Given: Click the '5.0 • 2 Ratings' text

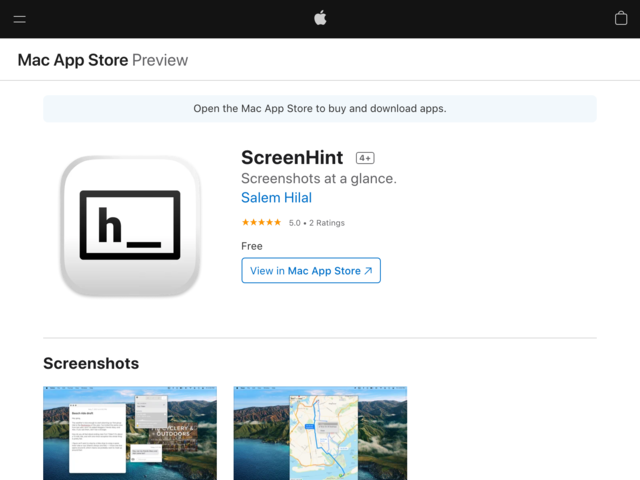Looking at the screenshot, I should pos(317,223).
